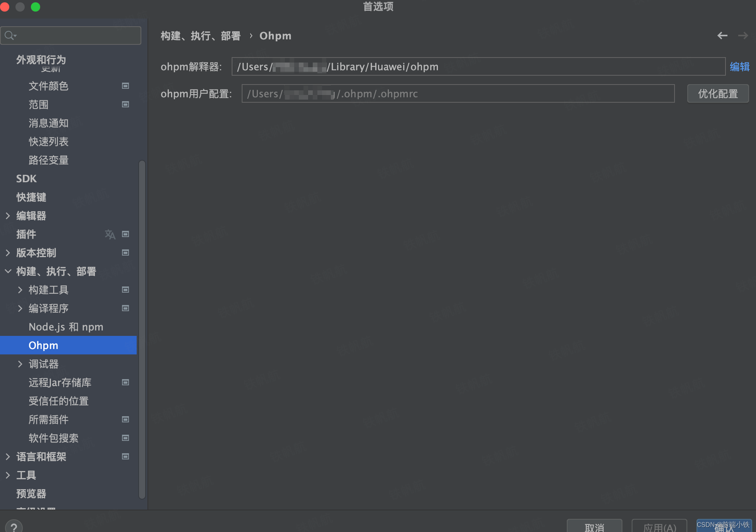Click the 取消 button at the bottom

click(594, 527)
